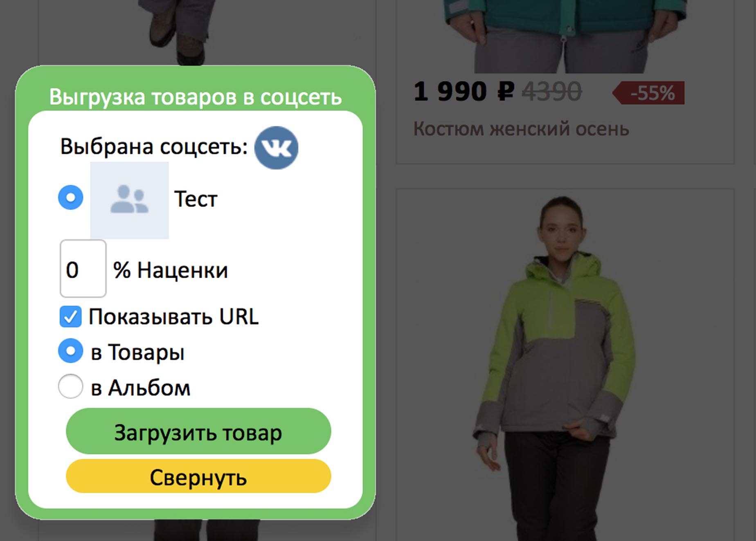Toggle the Показывать URL checkbox
The width and height of the screenshot is (756, 541).
click(x=70, y=317)
